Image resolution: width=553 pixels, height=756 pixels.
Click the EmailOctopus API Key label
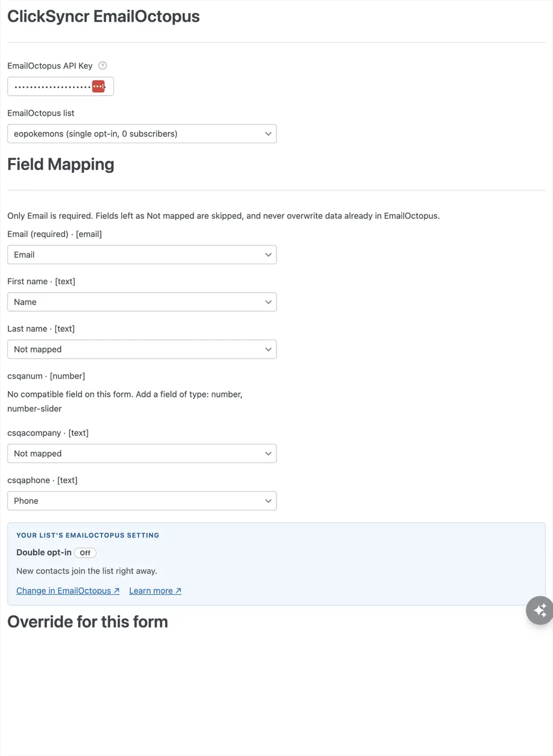(x=50, y=66)
